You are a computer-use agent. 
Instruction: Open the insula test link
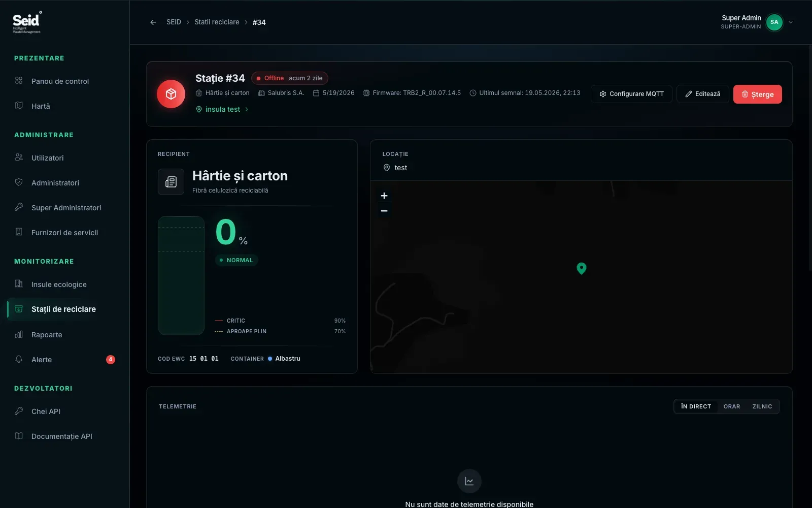click(x=222, y=109)
